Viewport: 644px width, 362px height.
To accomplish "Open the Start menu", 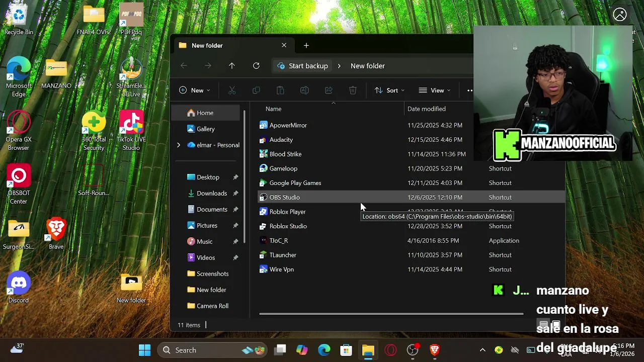I will 144,350.
